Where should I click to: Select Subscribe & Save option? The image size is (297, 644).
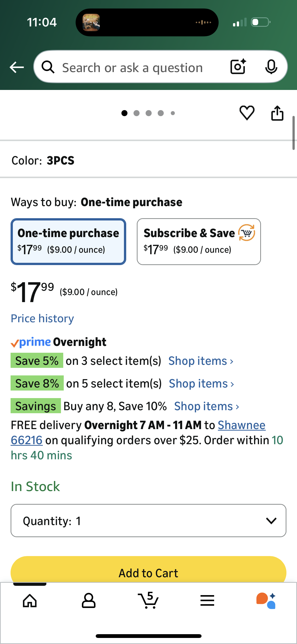pos(199,241)
